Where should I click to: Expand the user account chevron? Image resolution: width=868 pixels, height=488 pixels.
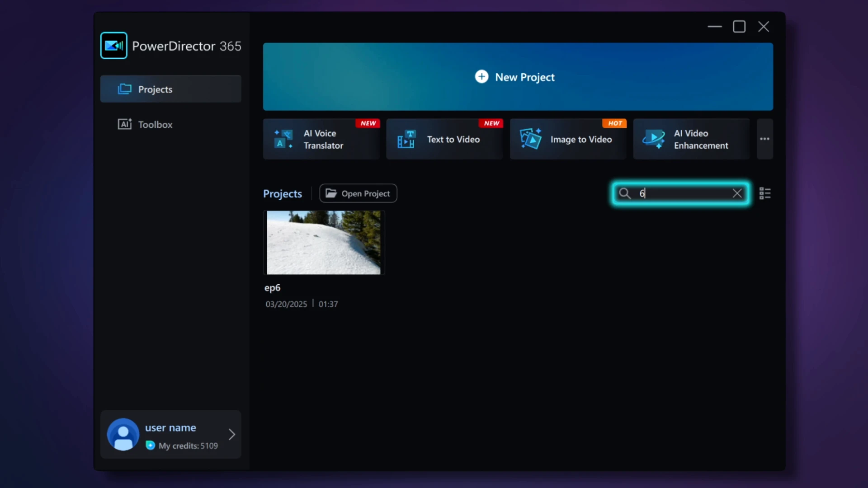(x=232, y=434)
